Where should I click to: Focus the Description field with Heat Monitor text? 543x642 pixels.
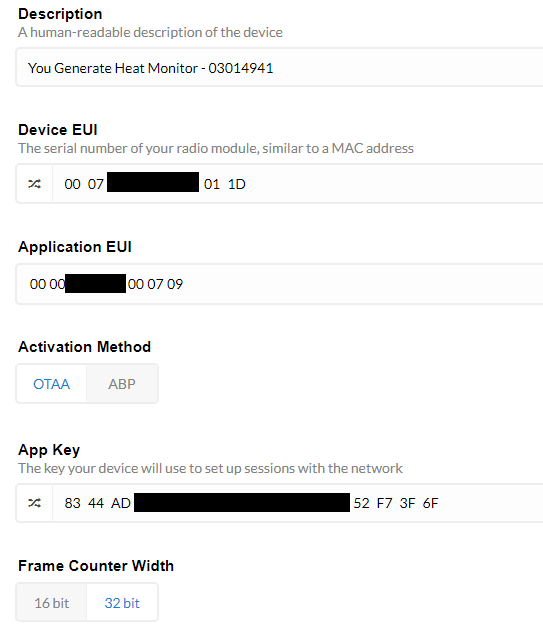[x=280, y=68]
